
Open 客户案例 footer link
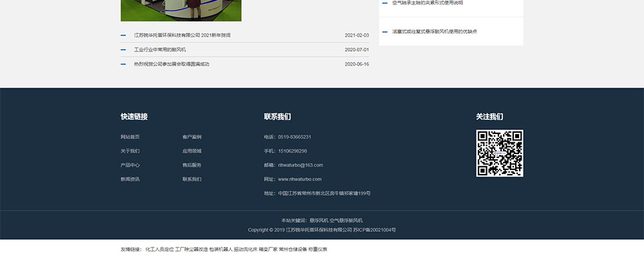pyautogui.click(x=191, y=137)
